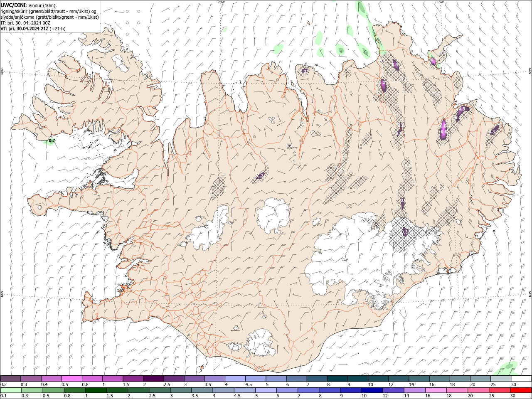Pick the lower legend bright red swatch starting at 30

coord(521,390)
